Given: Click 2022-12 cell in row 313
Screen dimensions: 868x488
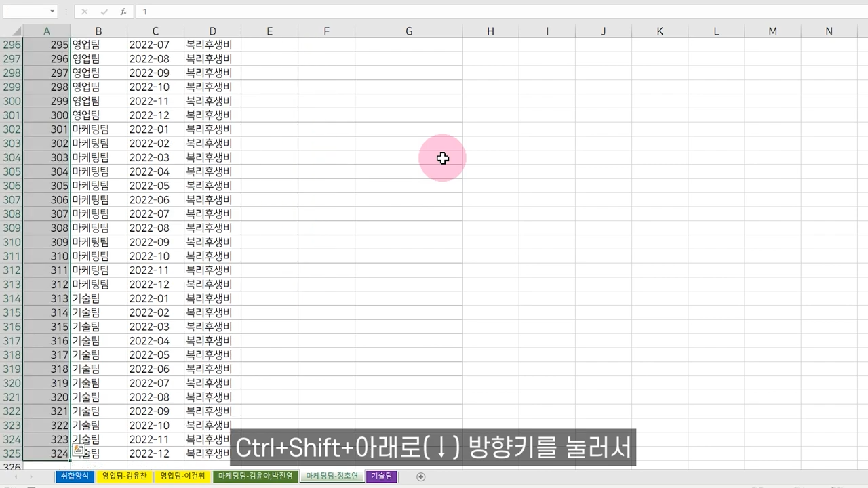Looking at the screenshot, I should (x=155, y=285).
